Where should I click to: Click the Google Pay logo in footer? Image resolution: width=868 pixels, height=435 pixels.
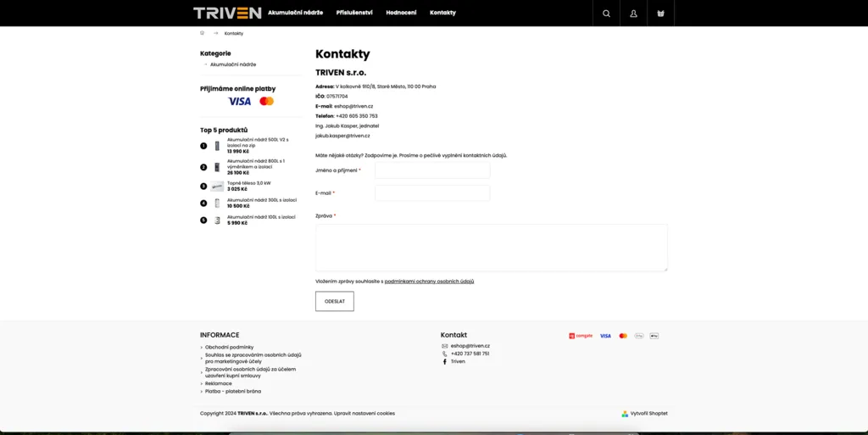click(x=639, y=336)
